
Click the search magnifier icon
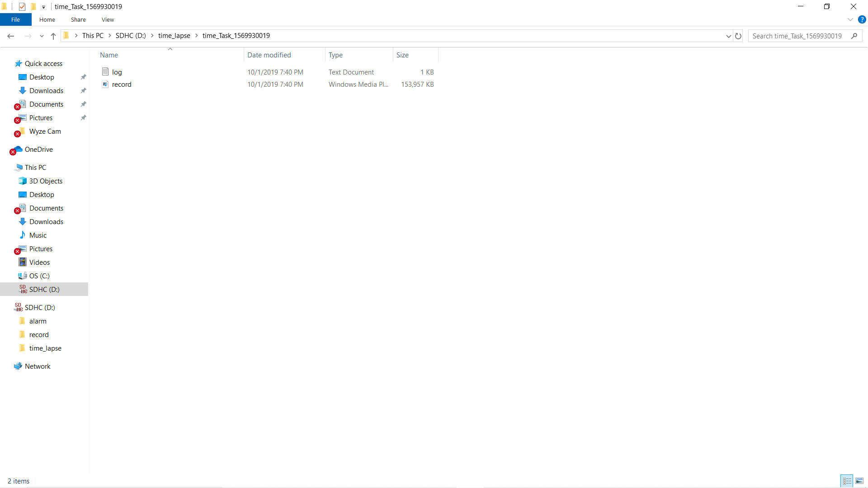[x=854, y=36]
